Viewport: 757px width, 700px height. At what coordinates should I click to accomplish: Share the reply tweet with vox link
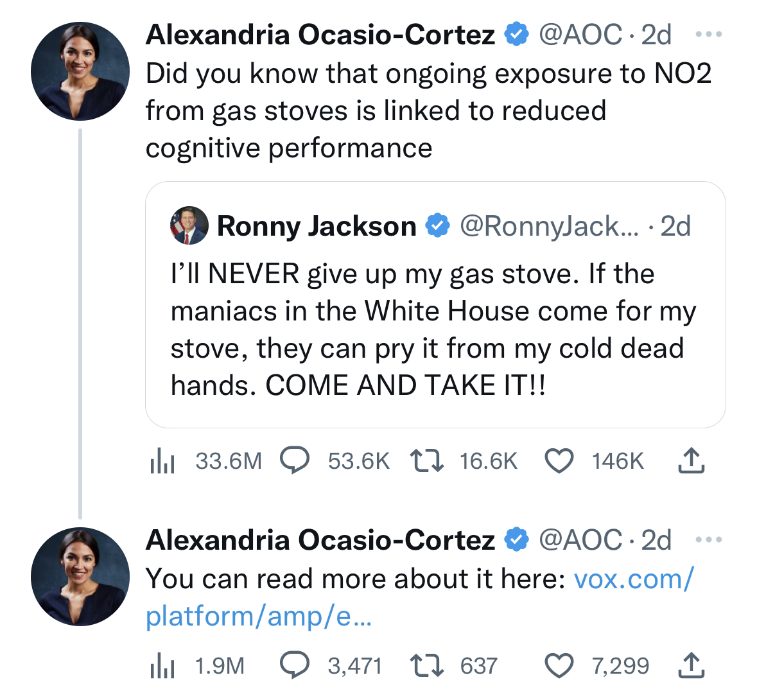[691, 666]
